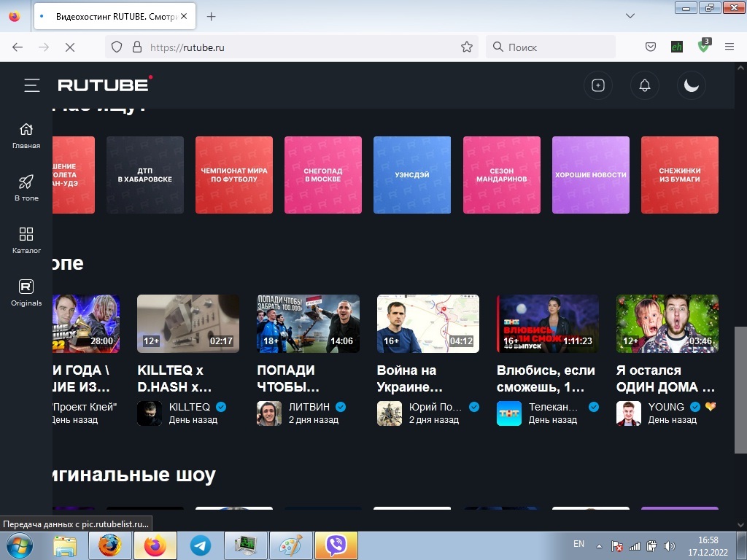This screenshot has height=560, width=747.
Task: Open the Главная section in the sidebar
Action: point(26,134)
